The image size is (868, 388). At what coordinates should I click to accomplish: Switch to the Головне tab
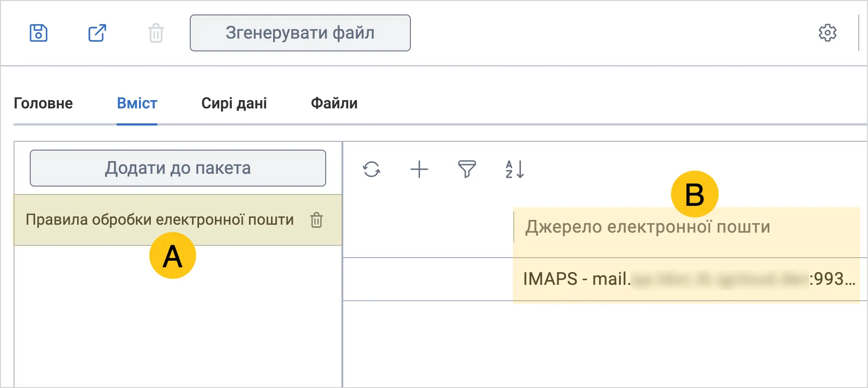click(x=43, y=104)
